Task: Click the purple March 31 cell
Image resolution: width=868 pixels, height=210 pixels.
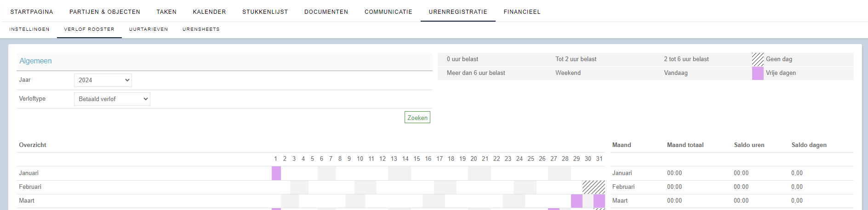Action: 599,201
